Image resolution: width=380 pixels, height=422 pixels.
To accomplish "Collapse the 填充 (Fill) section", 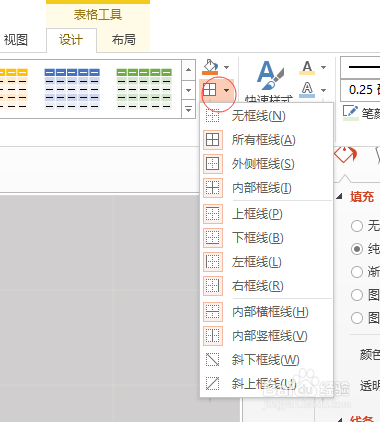I will [x=340, y=196].
